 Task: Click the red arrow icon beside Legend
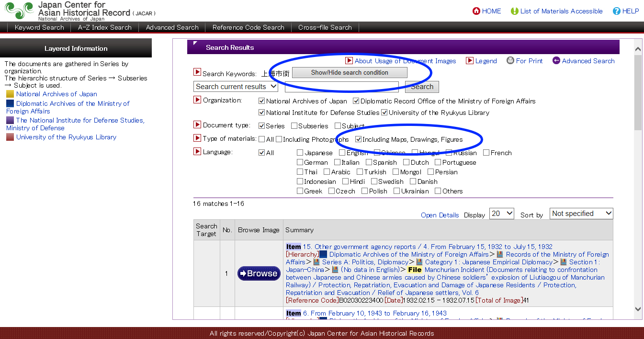pos(470,61)
